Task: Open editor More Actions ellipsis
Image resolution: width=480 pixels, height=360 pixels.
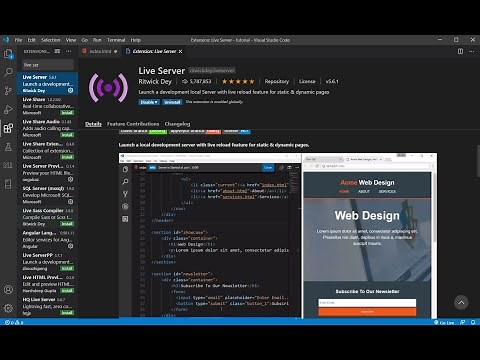Action: [471, 51]
